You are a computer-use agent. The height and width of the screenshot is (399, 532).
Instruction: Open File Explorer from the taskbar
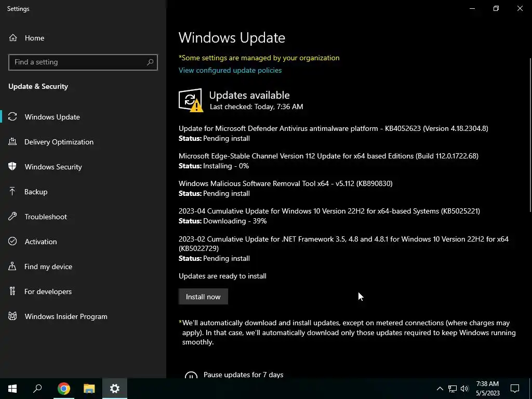pos(89,389)
